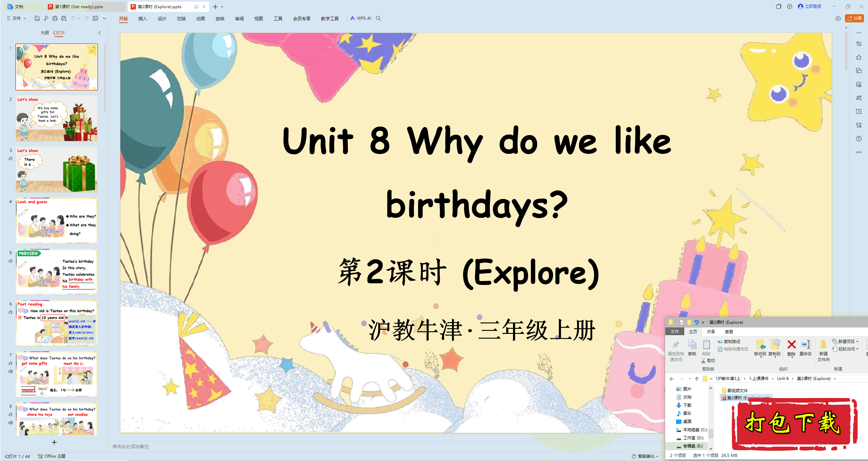Screen dimensions: 868x461
Task: Open the 新建项目 dropdown in the Explorer window
Action: (845, 341)
